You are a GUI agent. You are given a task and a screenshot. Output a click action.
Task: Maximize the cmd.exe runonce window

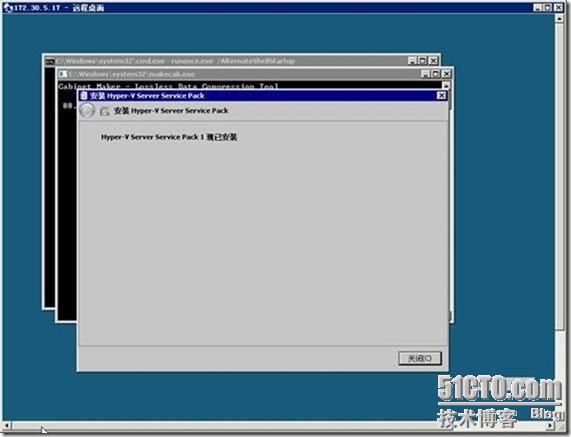click(422, 61)
